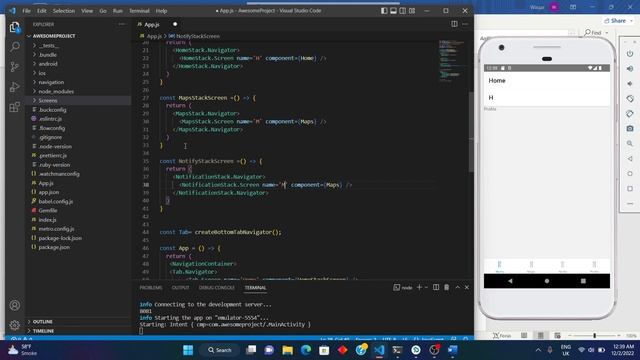
Task: Open the Search view in activity bar
Action: [x=15, y=47]
